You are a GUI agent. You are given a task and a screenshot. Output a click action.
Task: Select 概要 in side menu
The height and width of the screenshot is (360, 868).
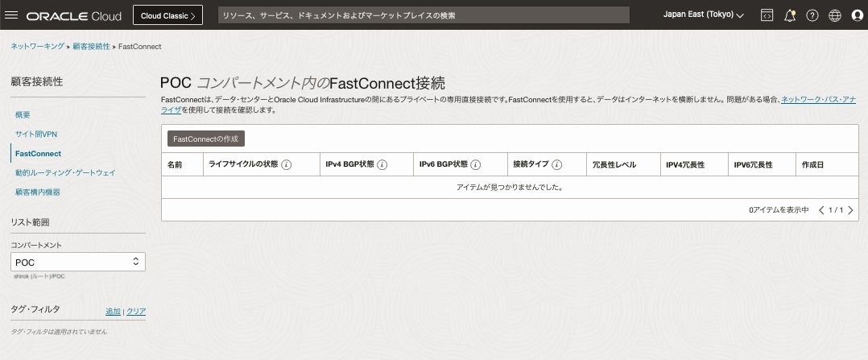(23, 114)
